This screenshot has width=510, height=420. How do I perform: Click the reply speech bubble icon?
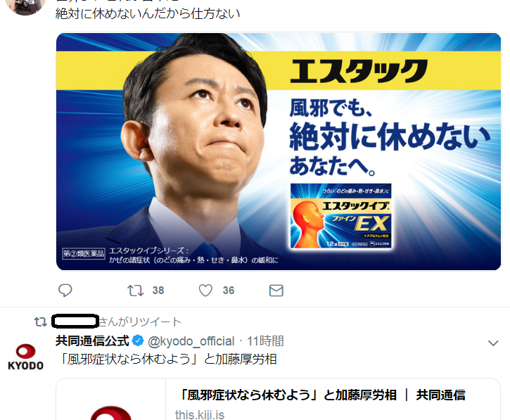(x=65, y=290)
